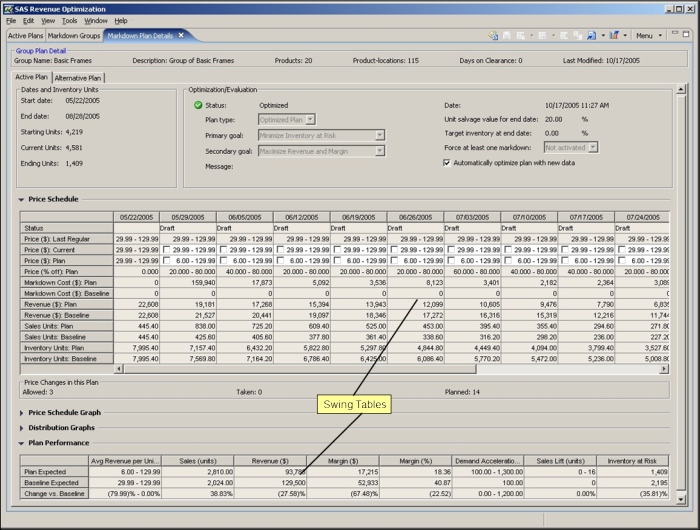Image resolution: width=700 pixels, height=530 pixels.
Task: Click the price tag icon in the toolbar
Action: tap(493, 35)
